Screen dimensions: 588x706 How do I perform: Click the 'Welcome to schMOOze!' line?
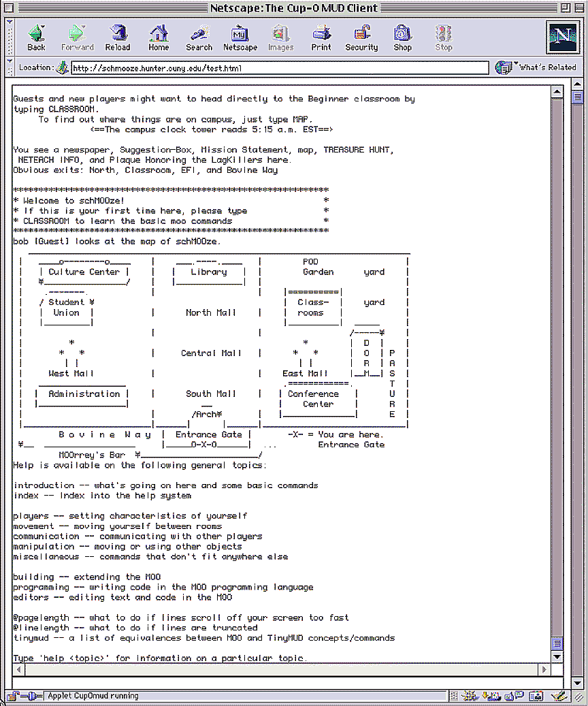pos(73,201)
